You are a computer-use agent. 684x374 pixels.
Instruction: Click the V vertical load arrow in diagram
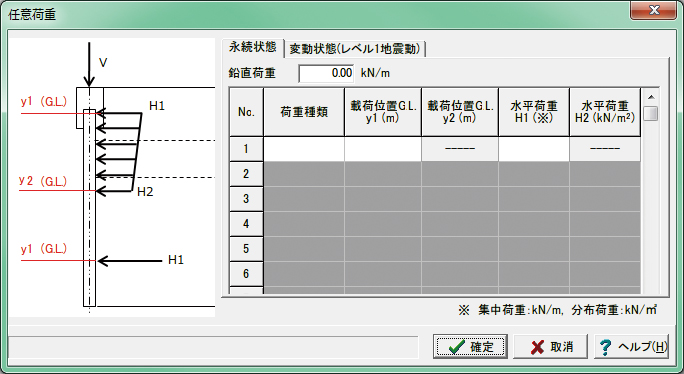click(x=89, y=65)
